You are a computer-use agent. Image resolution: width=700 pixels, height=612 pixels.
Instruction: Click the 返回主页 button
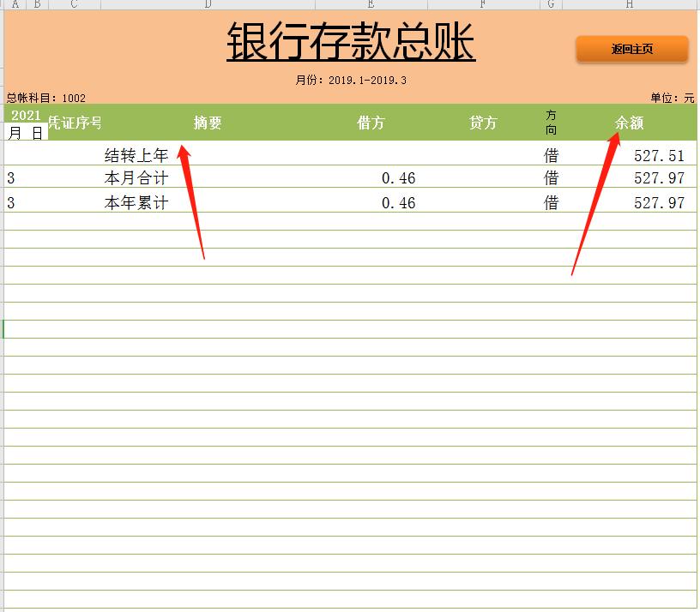(x=634, y=50)
